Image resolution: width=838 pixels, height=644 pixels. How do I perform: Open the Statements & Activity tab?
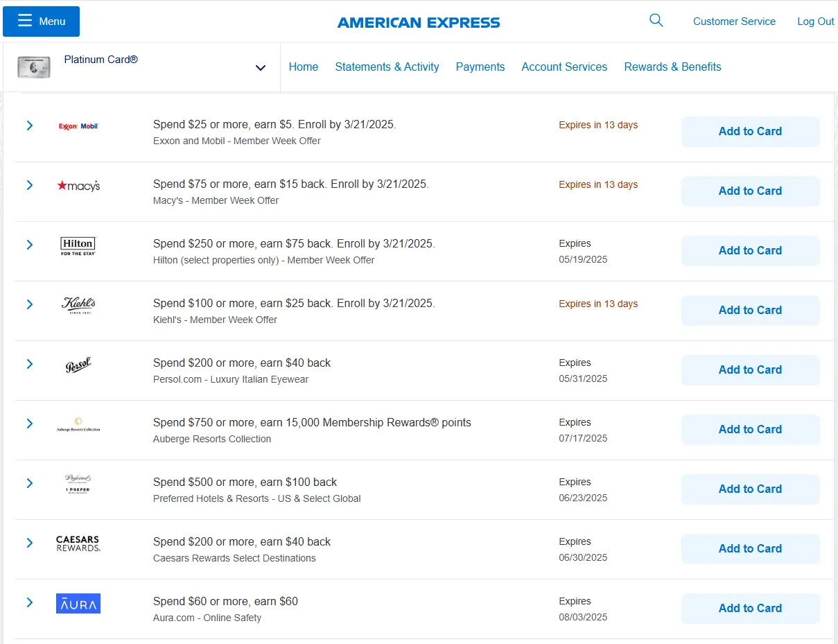point(387,67)
